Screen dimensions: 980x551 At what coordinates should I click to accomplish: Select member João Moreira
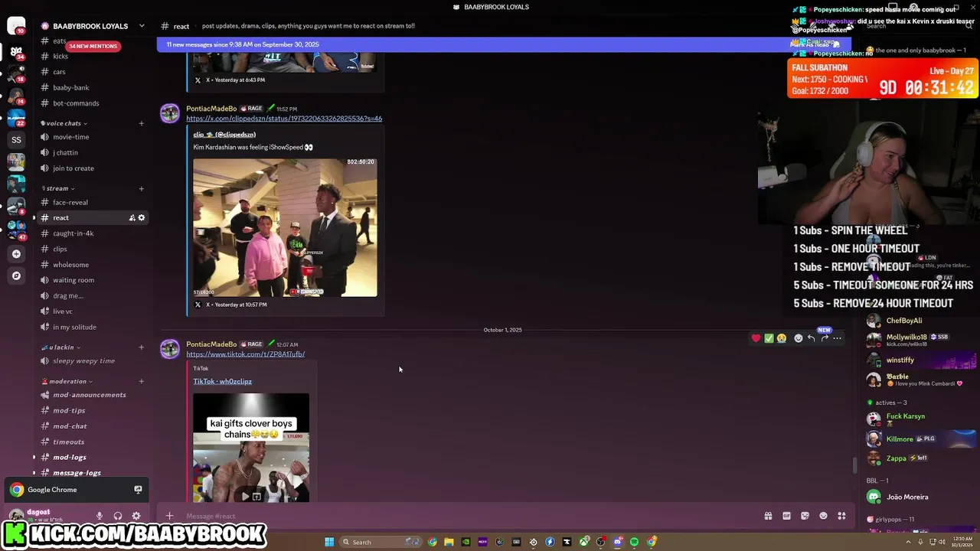click(907, 497)
